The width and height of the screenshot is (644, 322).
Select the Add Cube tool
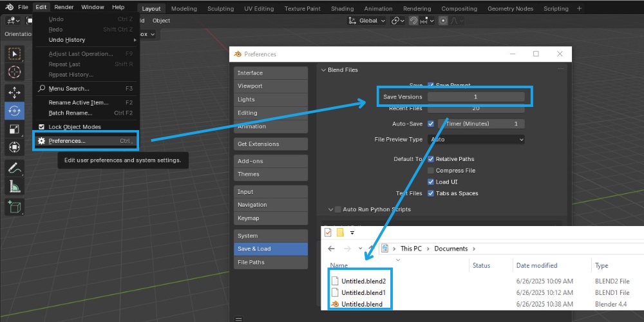coord(14,207)
